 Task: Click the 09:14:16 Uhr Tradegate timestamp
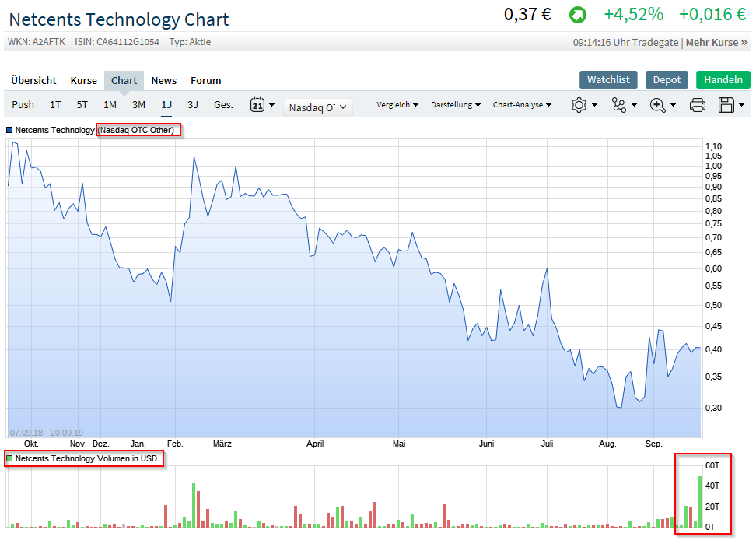626,43
